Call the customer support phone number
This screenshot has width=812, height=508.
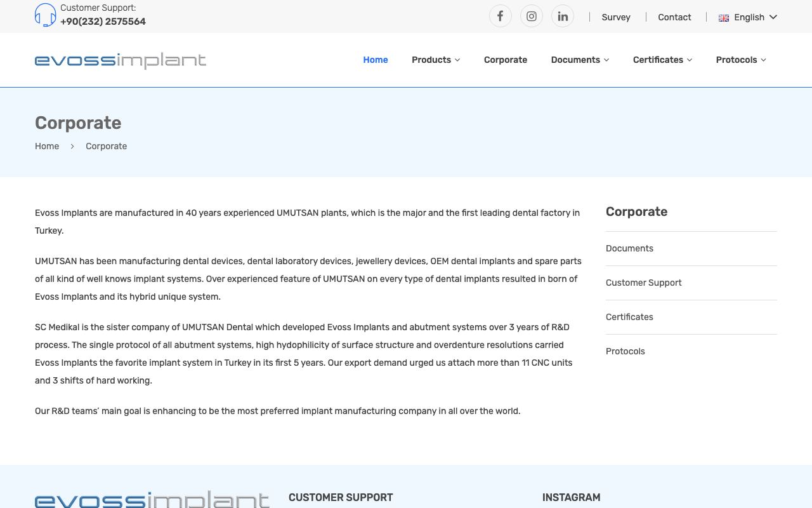[103, 22]
